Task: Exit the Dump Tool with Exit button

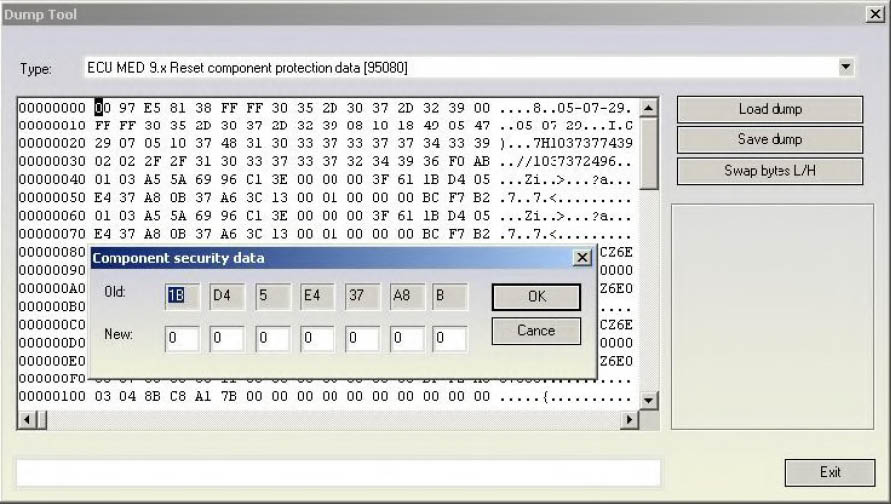Action: click(830, 472)
